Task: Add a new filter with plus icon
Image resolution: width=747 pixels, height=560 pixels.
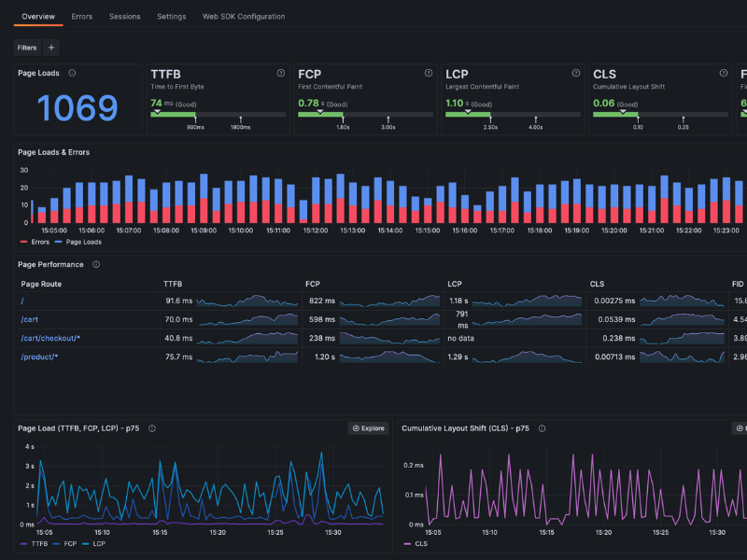Action: coord(51,48)
